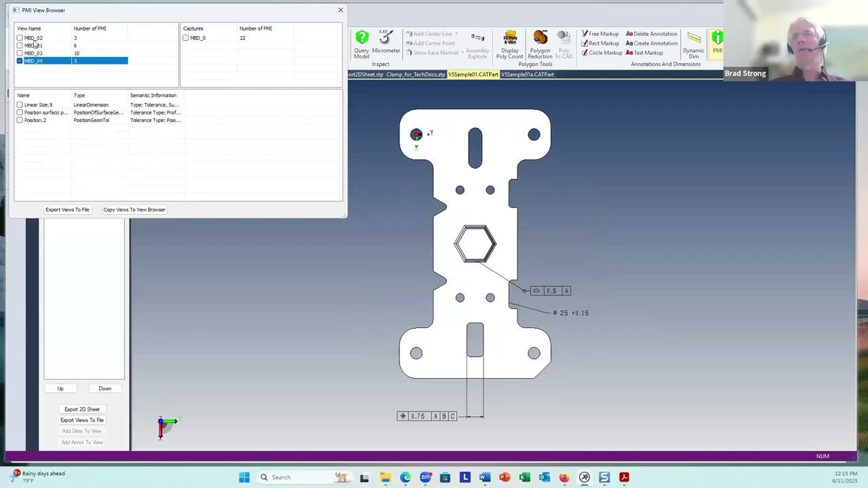Click the Delete Annotation tool

(651, 34)
